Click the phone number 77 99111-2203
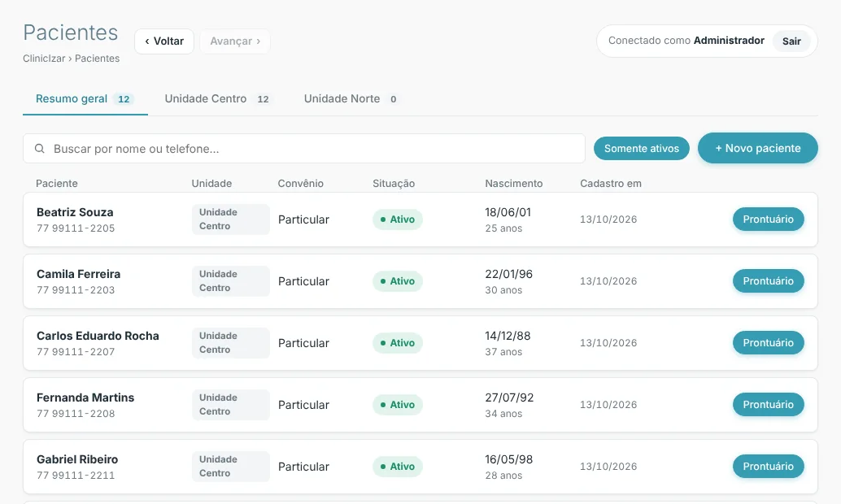 click(x=76, y=290)
